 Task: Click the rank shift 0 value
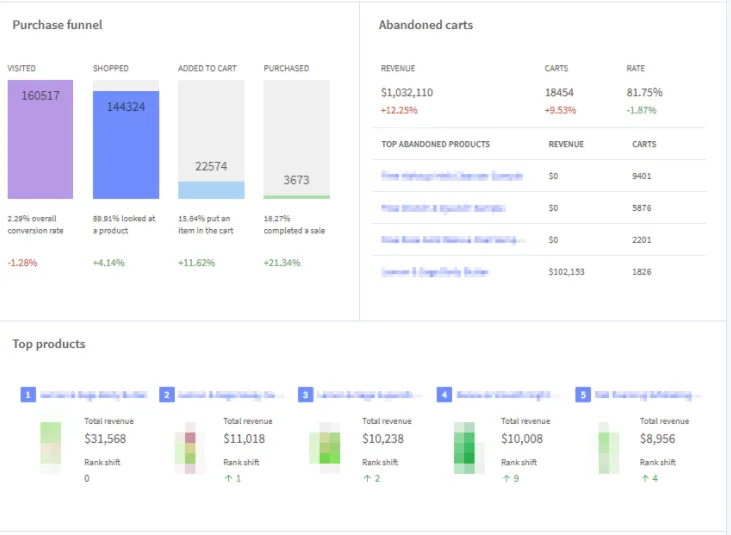87,478
